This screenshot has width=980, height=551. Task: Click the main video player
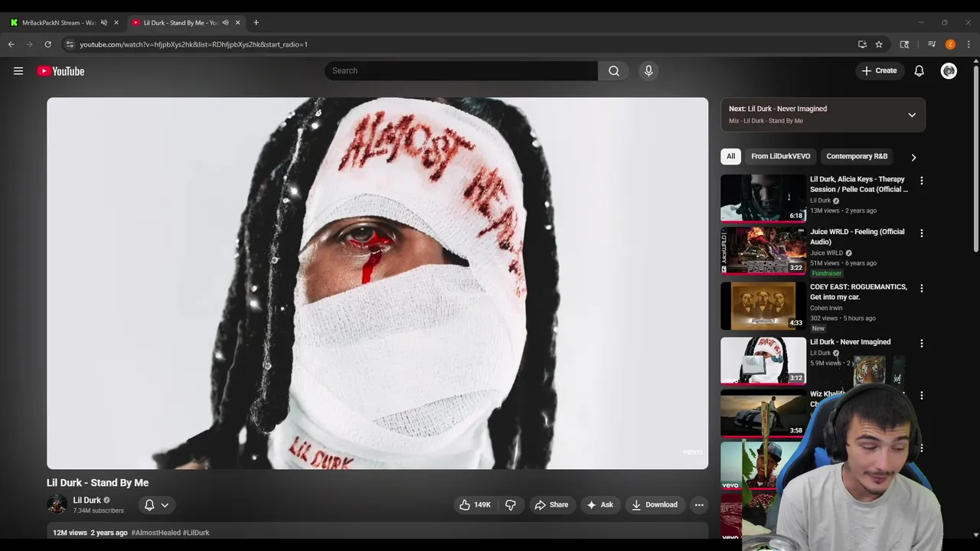[x=377, y=283]
